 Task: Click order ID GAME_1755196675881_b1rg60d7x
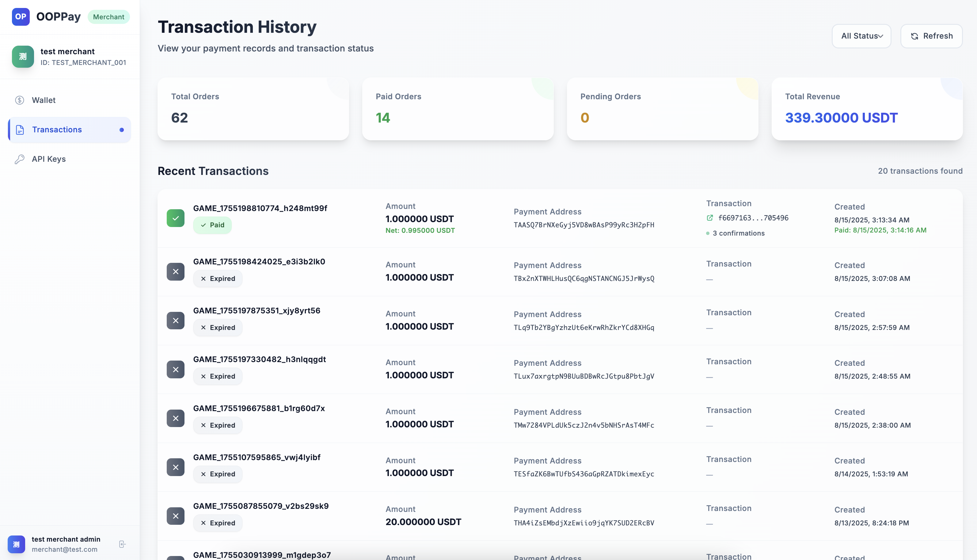(x=259, y=408)
